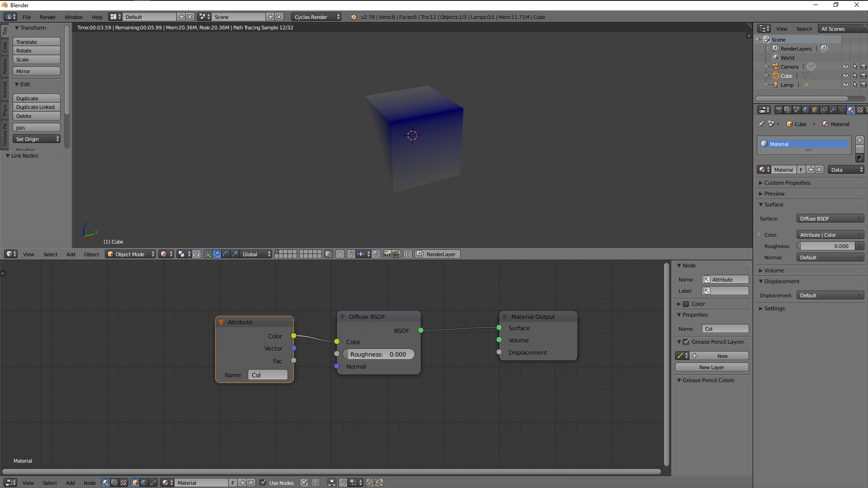Pin the node tree in node editor

[304, 483]
